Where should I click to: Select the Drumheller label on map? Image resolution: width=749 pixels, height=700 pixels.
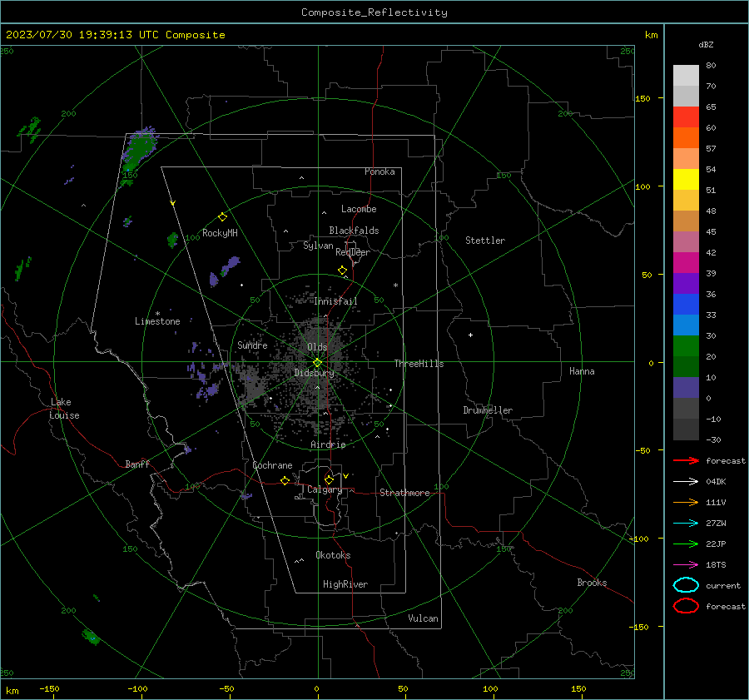[x=488, y=410]
